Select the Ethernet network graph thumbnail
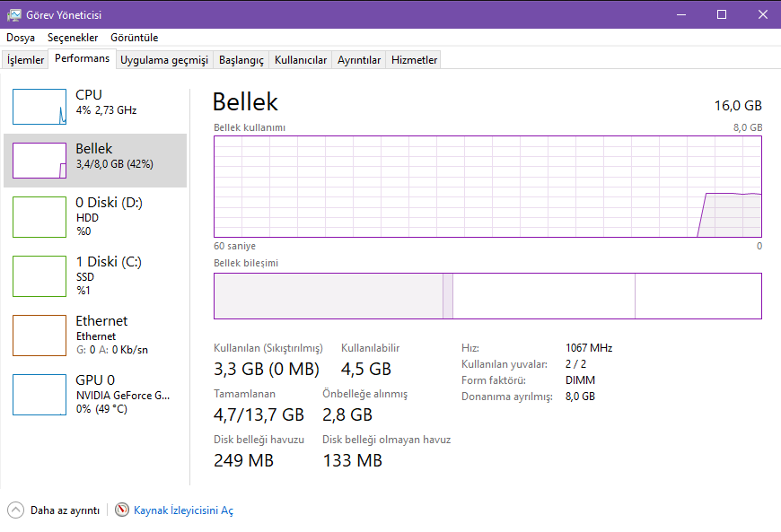The image size is (781, 532). [39, 335]
